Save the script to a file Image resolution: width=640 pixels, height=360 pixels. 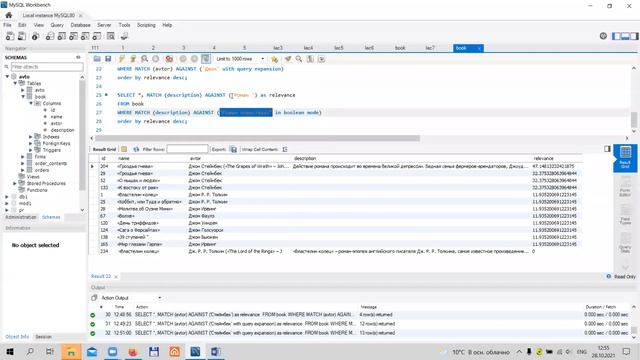tap(108, 59)
